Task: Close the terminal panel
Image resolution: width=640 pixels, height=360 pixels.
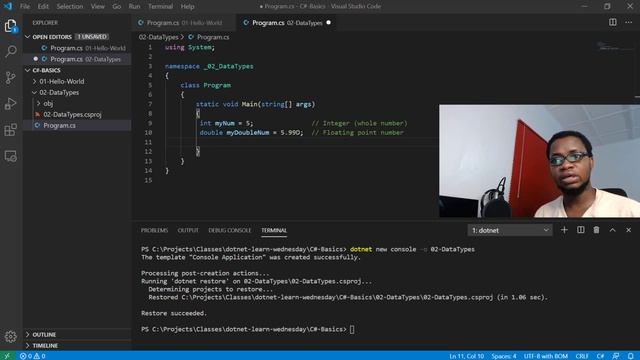Action: click(629, 230)
